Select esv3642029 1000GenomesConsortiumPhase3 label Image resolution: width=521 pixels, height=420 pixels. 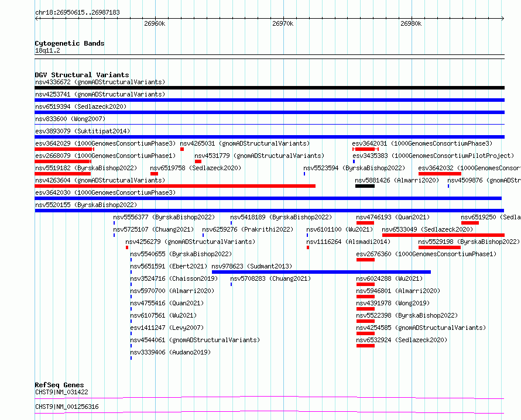pyautogui.click(x=105, y=143)
